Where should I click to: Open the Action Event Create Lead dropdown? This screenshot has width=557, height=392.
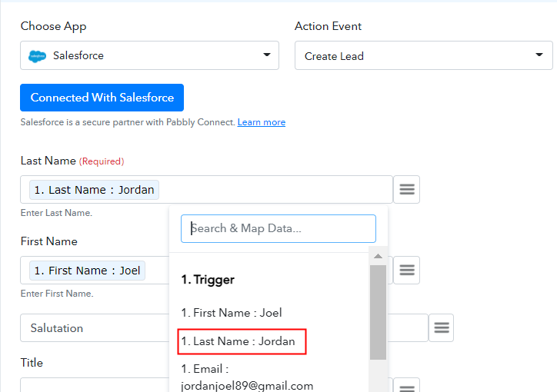(x=423, y=55)
